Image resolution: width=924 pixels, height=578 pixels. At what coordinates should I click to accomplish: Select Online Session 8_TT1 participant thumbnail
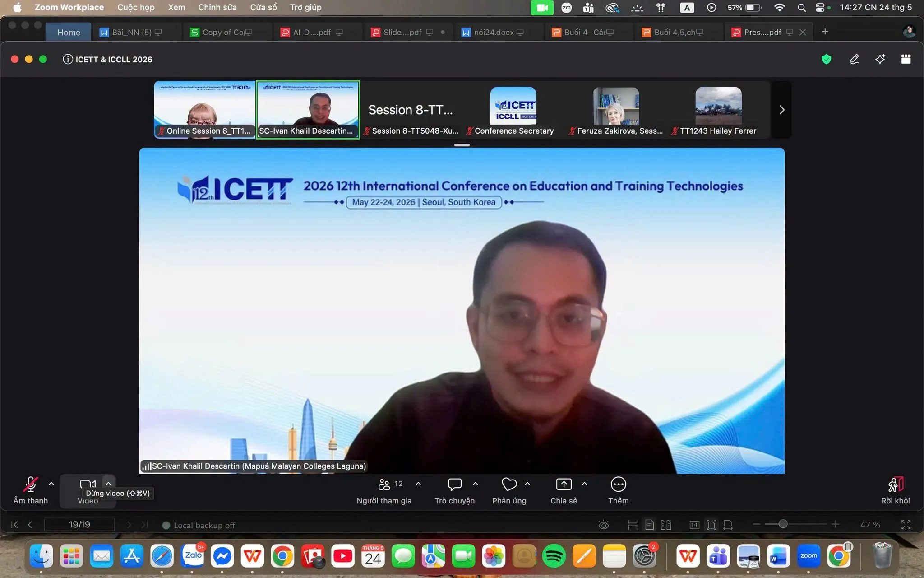[205, 110]
